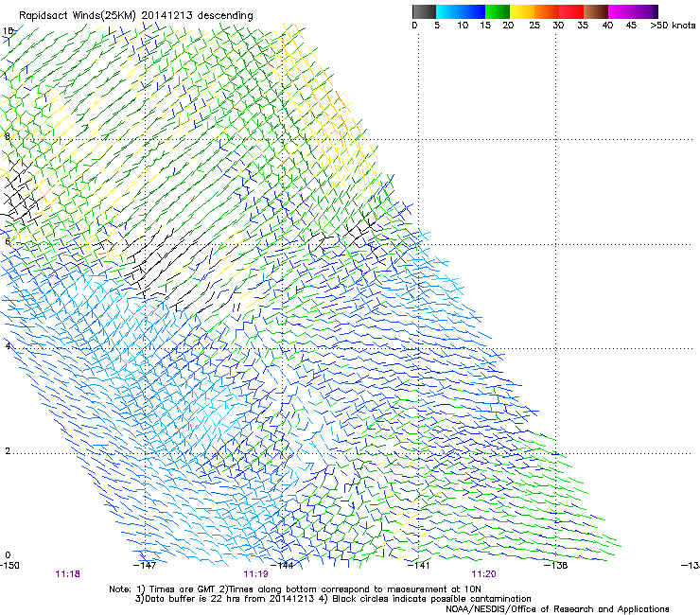Click the magenta 40-45 knots legend swatch
Viewport: 700px width, 615px height.
pyautogui.click(x=621, y=11)
